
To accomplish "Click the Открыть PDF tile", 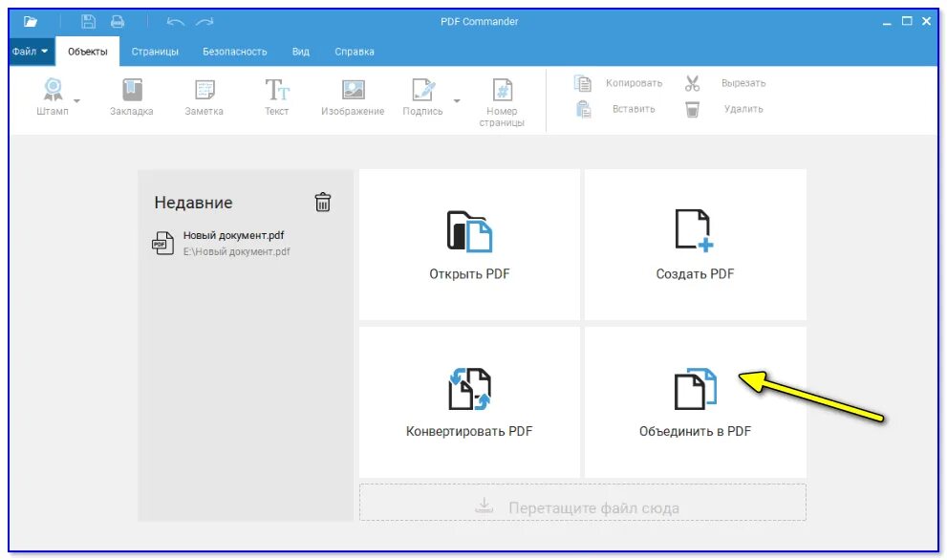I will coord(469,244).
